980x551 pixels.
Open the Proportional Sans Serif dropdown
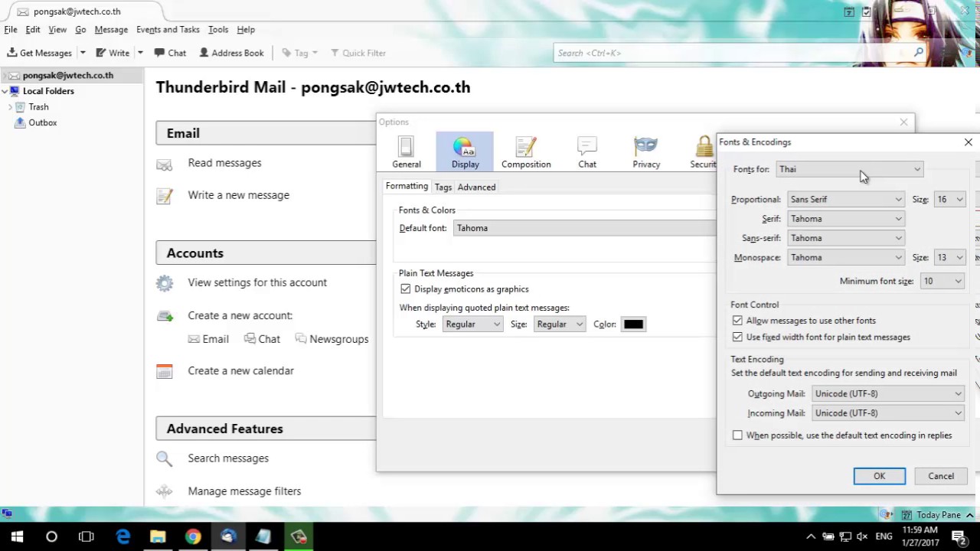coord(845,199)
